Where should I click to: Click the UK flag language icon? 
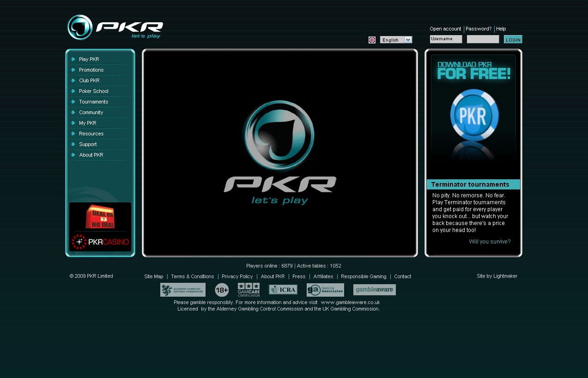[x=372, y=40]
